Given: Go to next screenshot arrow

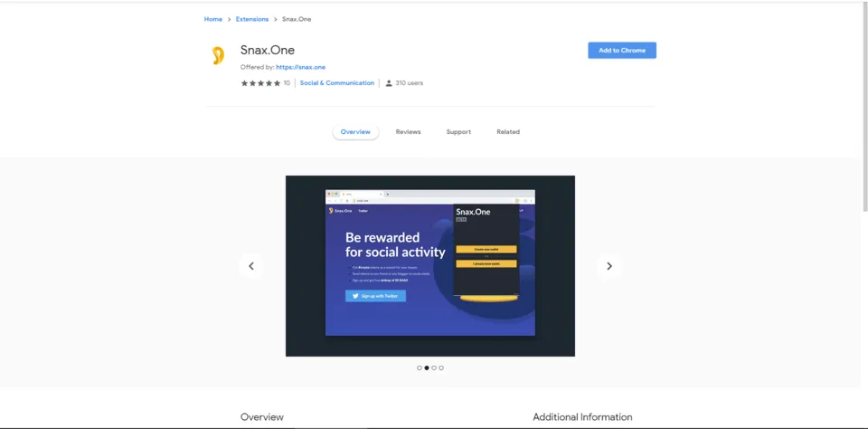Looking at the screenshot, I should (x=609, y=266).
